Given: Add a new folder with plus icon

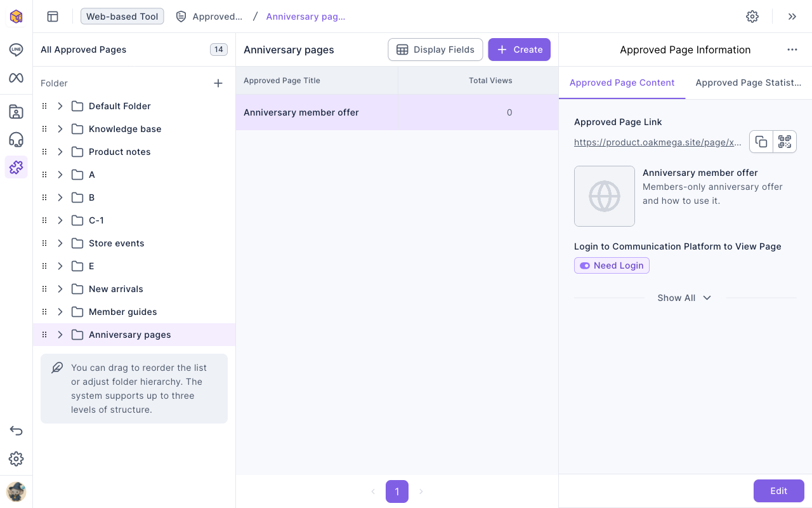Looking at the screenshot, I should [218, 83].
